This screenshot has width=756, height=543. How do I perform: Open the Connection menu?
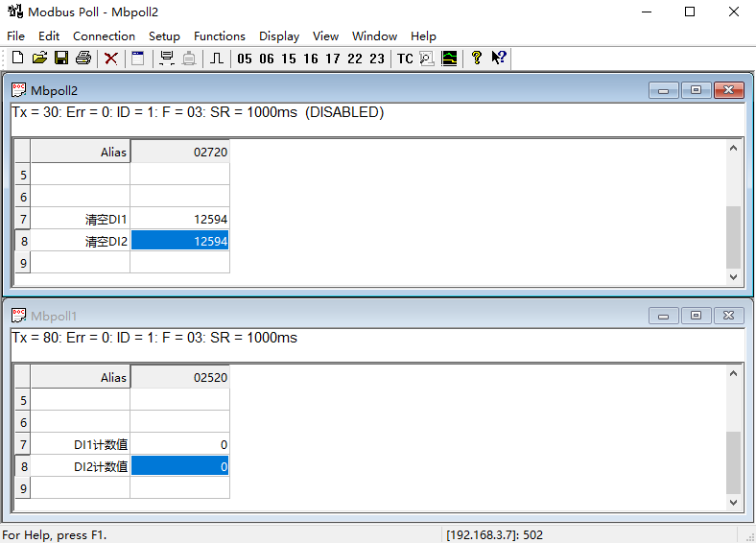104,35
